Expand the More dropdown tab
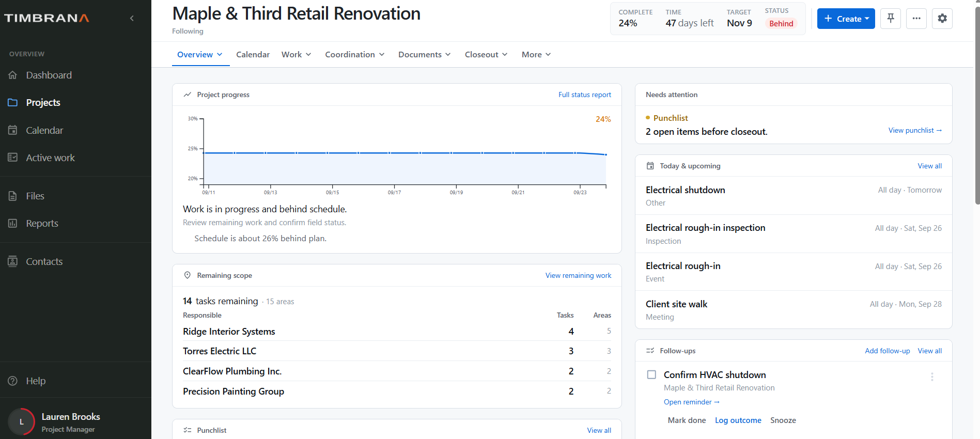 pyautogui.click(x=536, y=54)
